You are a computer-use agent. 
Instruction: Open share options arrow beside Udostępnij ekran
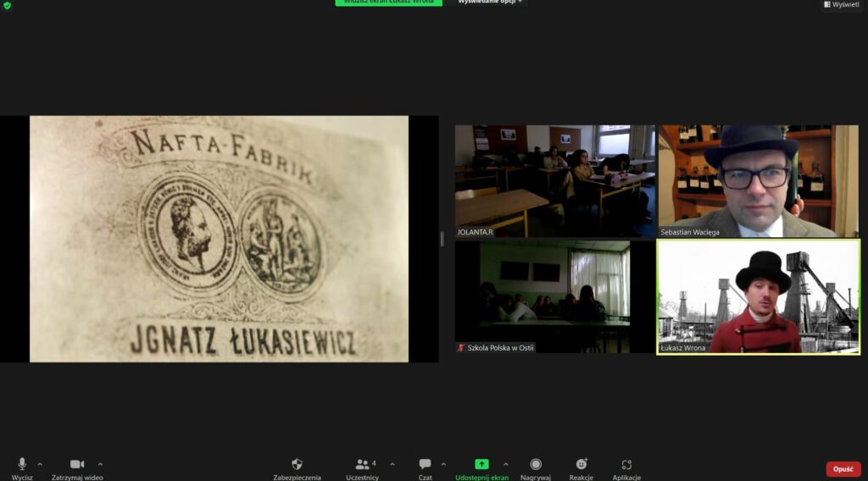pyautogui.click(x=506, y=464)
